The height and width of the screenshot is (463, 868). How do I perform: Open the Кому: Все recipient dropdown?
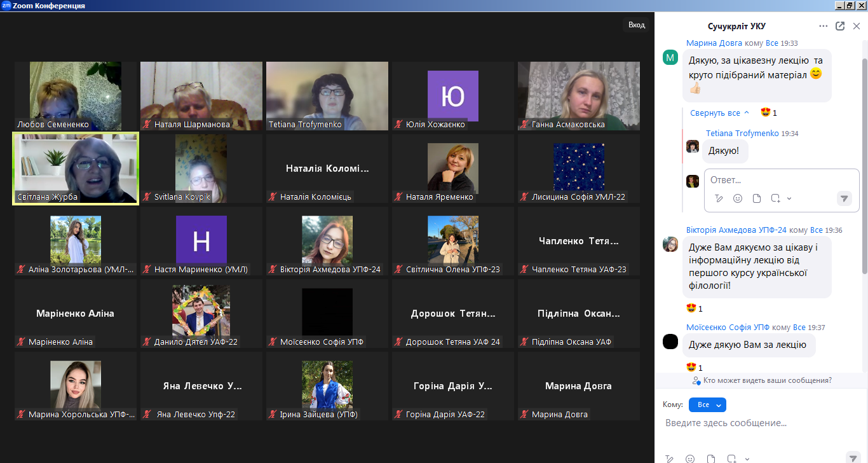pyautogui.click(x=707, y=404)
